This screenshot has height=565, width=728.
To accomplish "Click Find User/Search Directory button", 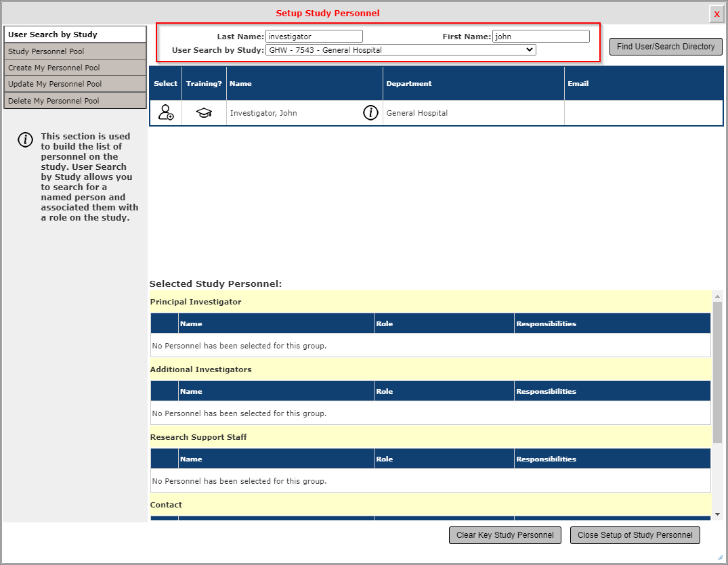I will click(665, 47).
